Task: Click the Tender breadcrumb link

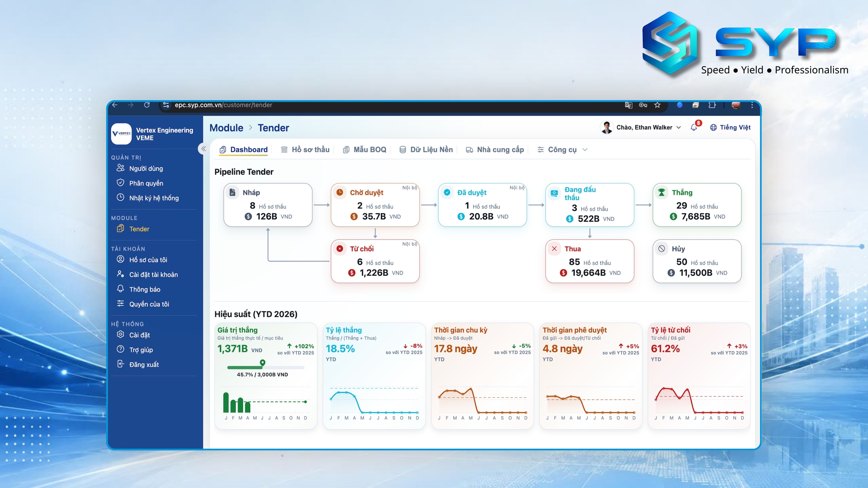Action: coord(273,128)
